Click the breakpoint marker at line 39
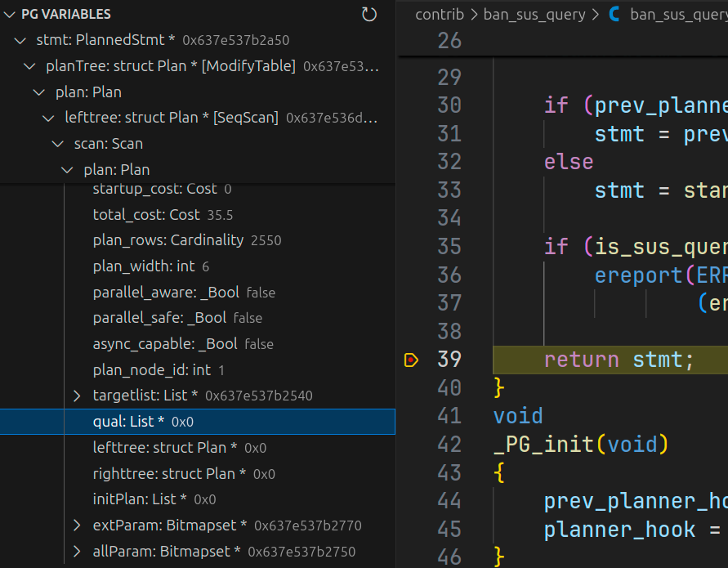The height and width of the screenshot is (568, 728). pos(411,360)
